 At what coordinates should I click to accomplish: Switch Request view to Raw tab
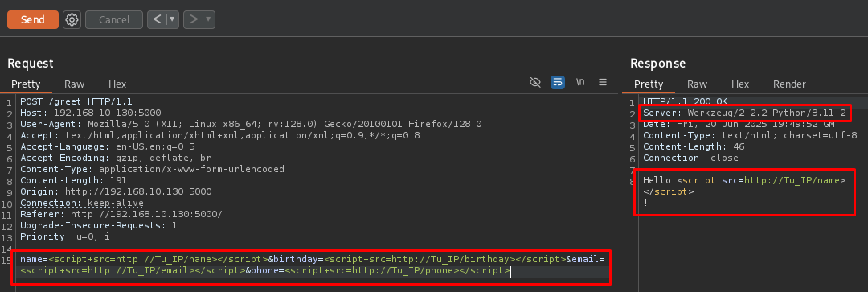pos(74,84)
